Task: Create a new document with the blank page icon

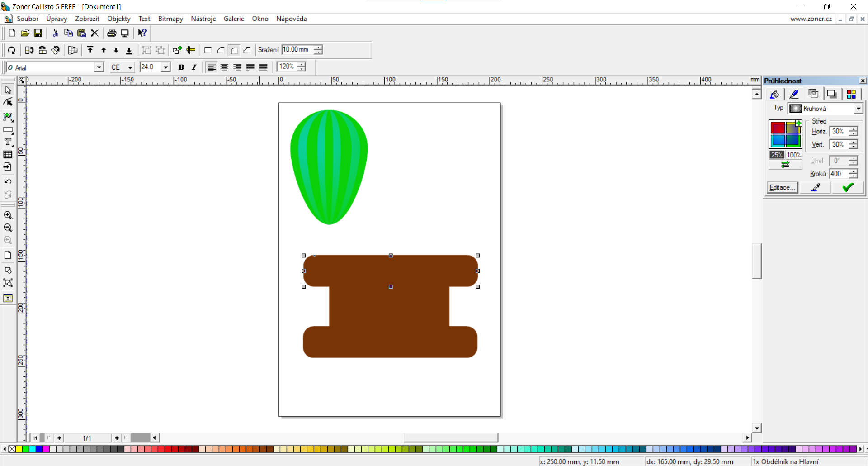Action: 12,33
